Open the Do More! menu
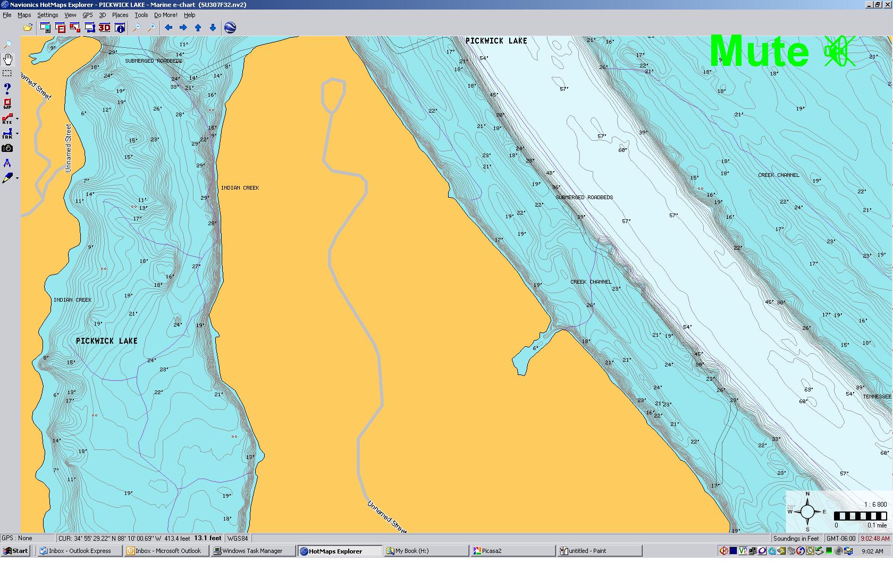 click(x=166, y=15)
